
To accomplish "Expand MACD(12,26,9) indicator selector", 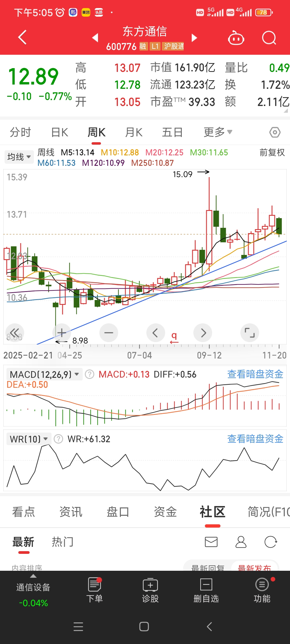I will (x=44, y=374).
